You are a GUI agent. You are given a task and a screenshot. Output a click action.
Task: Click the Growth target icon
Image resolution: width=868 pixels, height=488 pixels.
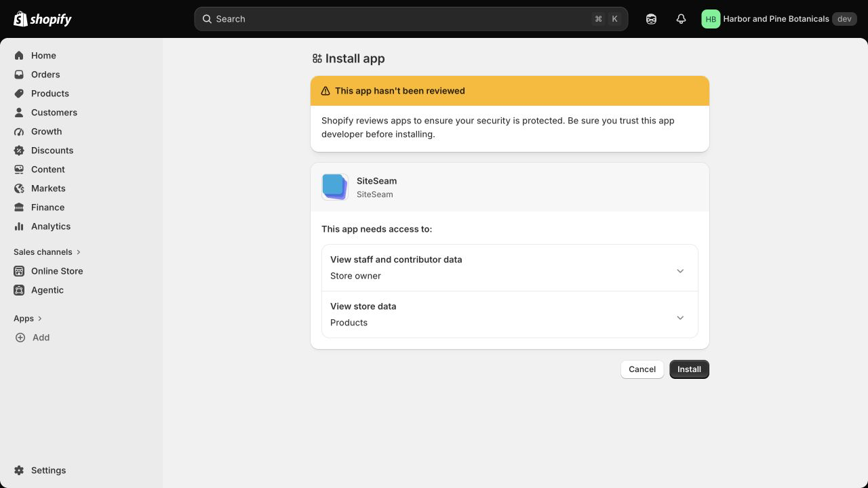[19, 131]
